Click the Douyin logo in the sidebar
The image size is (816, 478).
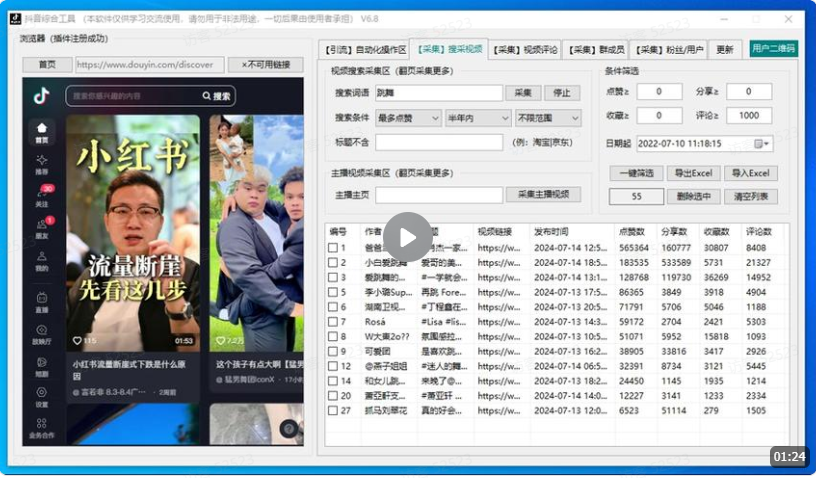[x=41, y=96]
